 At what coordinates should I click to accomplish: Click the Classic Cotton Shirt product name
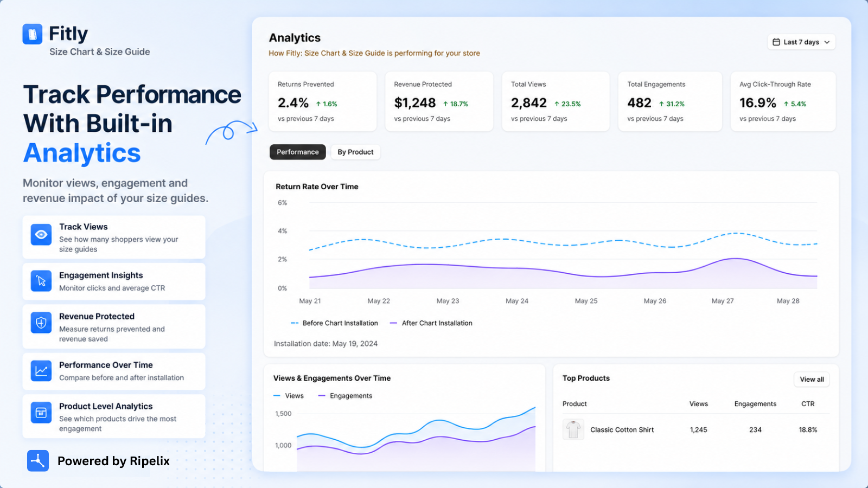coord(622,430)
